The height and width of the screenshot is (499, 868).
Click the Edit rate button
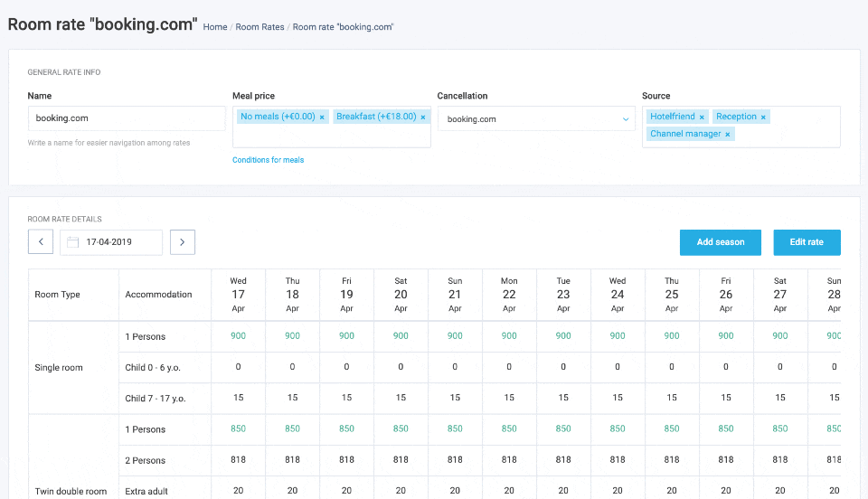(807, 242)
